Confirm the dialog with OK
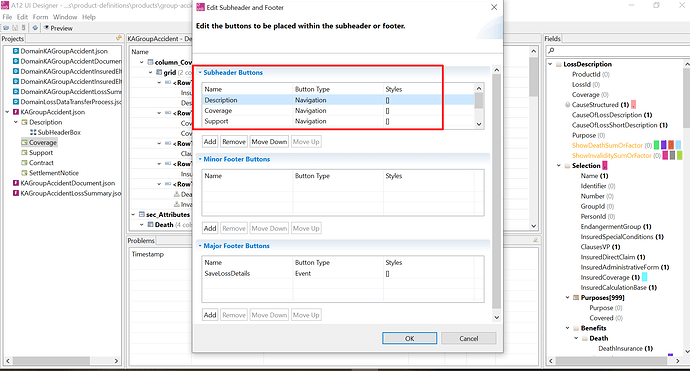Viewport: 690px width, 371px height. click(x=410, y=338)
